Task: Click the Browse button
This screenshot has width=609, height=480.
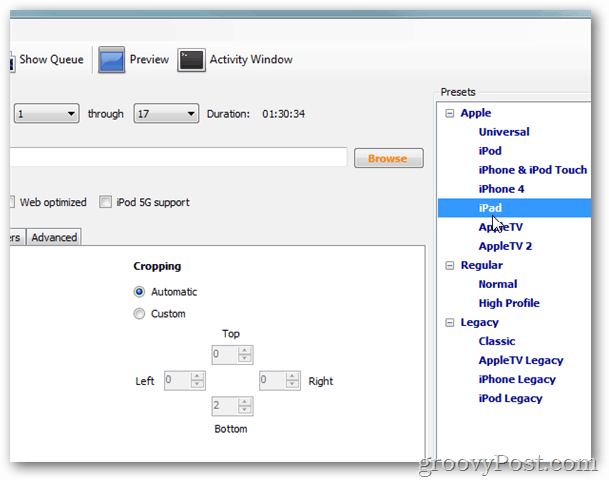Action: [x=389, y=158]
